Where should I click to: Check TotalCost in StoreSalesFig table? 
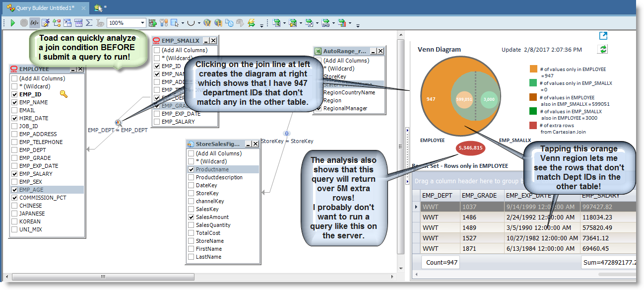pos(191,233)
